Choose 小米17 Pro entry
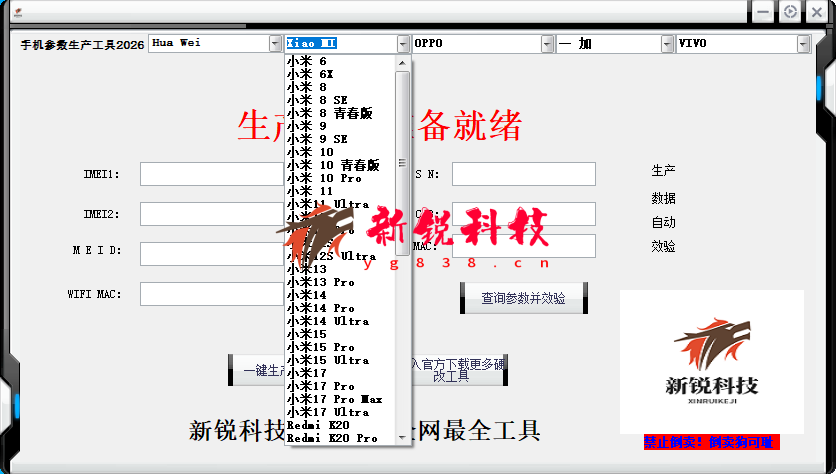Screen dimensions: 836x474 coord(340,386)
